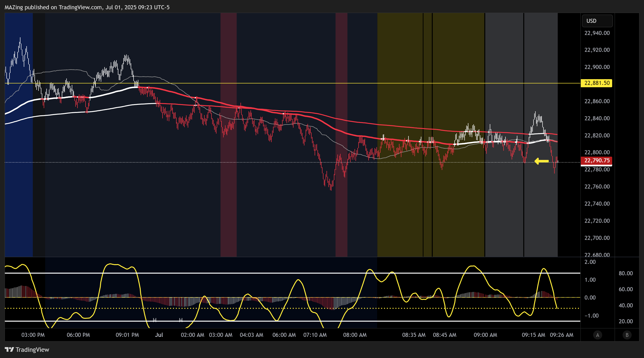Click the 22,820.00 price axis label
644x358 pixels.
[597, 135]
